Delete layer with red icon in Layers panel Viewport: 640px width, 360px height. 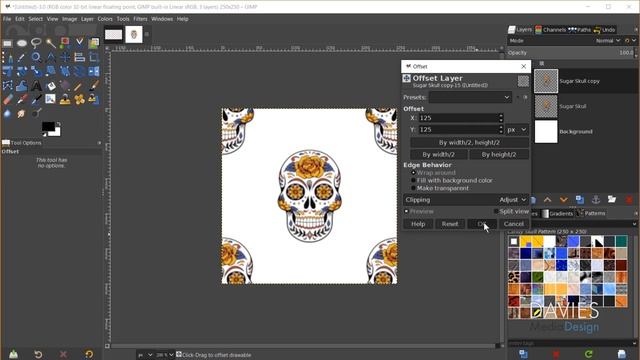click(x=629, y=199)
